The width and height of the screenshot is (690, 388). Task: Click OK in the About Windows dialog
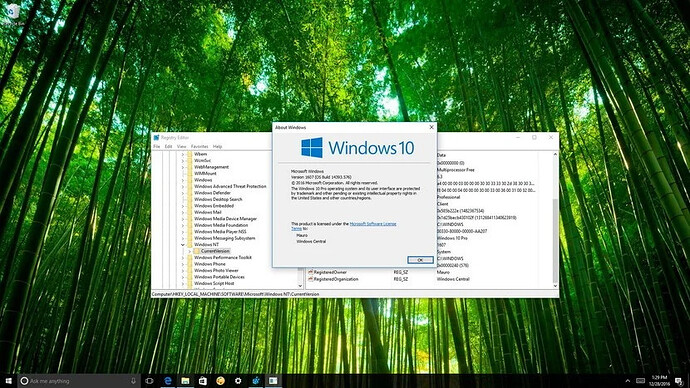[420, 260]
